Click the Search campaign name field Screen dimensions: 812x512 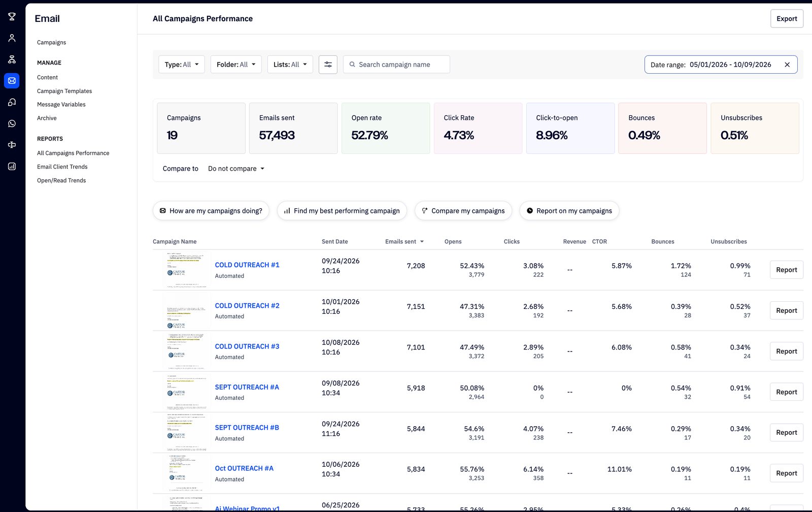(396, 65)
